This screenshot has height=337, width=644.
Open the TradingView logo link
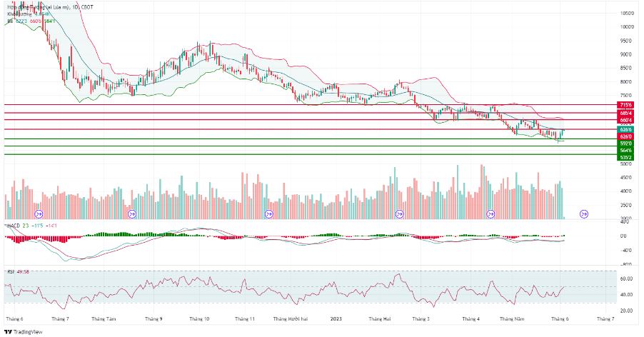pos(24,332)
